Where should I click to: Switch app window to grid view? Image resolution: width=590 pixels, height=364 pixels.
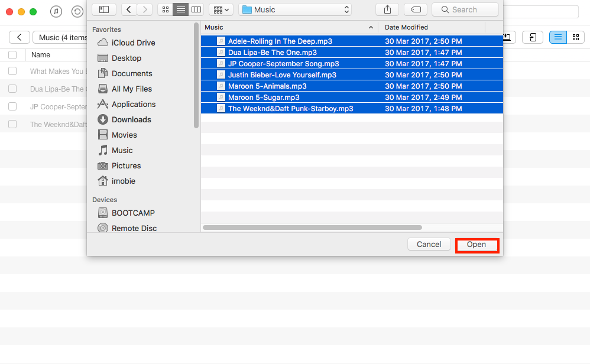(576, 37)
